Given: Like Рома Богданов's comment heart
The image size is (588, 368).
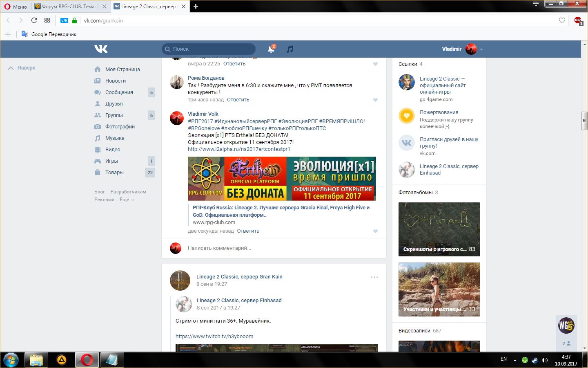Looking at the screenshot, I should [x=375, y=100].
